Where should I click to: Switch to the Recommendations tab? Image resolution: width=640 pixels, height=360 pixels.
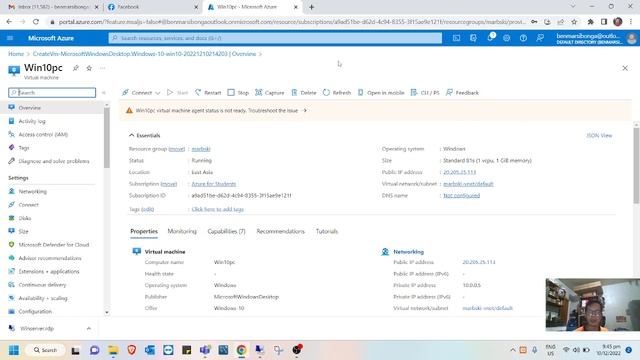280,231
